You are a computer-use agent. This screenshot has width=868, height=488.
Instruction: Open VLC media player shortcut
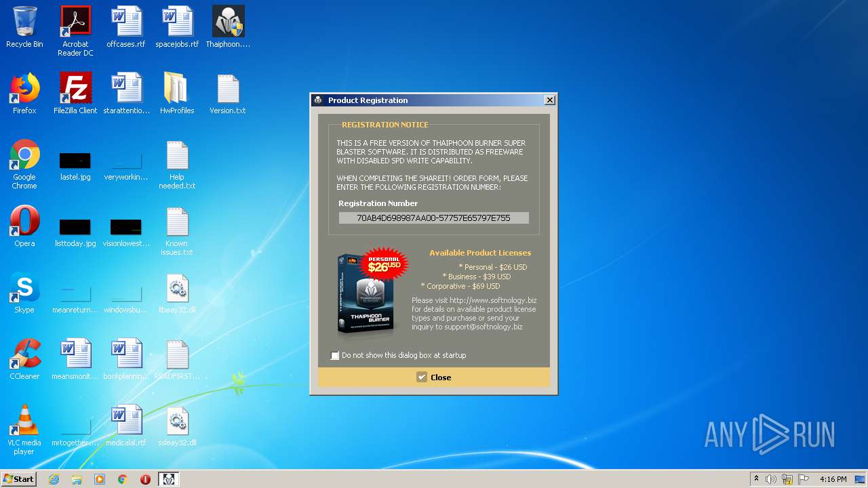(x=24, y=430)
